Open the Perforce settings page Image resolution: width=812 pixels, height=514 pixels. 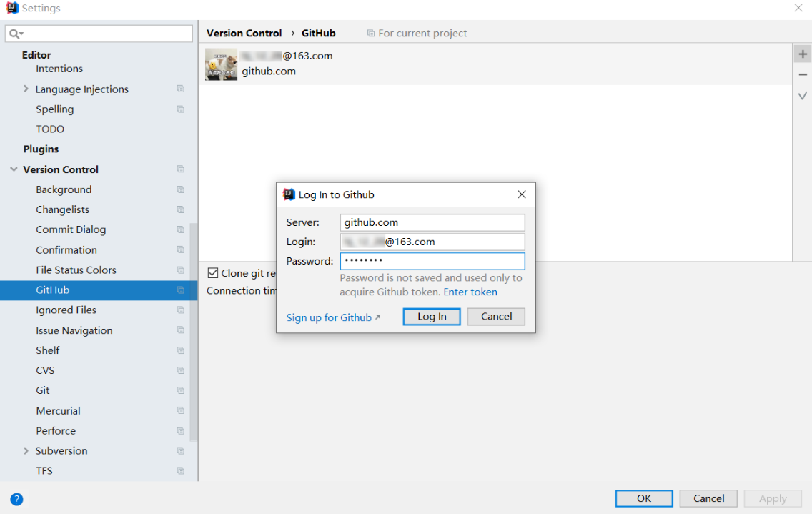pyautogui.click(x=56, y=431)
